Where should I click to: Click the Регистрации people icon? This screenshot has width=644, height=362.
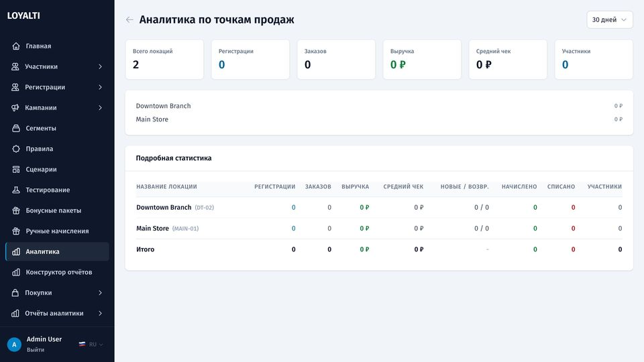pos(15,87)
